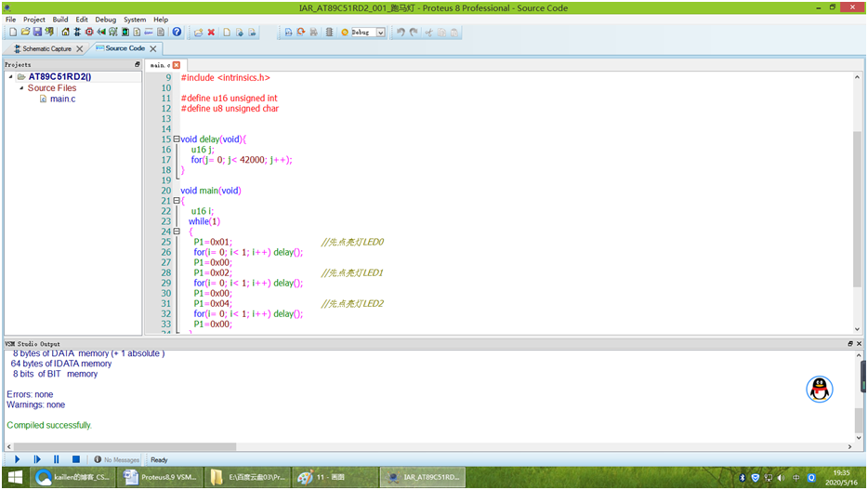Click the volume icon in system tray
Image resolution: width=868 pixels, height=490 pixels.
(x=781, y=478)
